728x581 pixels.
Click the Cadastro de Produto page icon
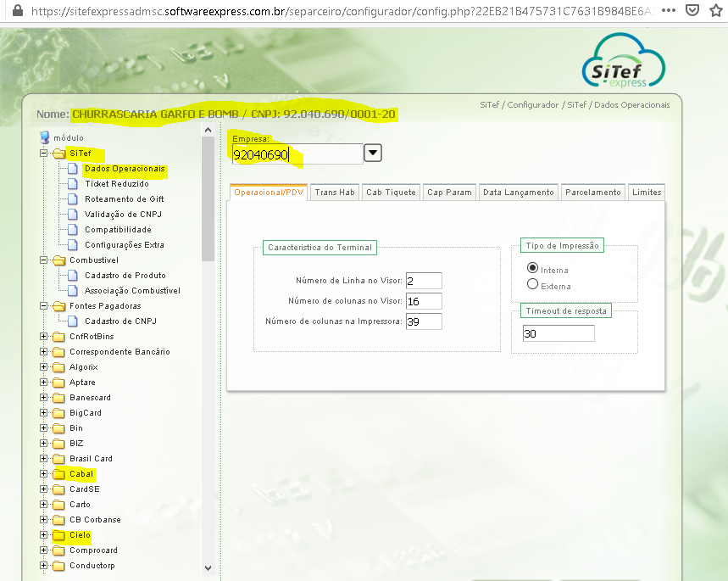[73, 275]
